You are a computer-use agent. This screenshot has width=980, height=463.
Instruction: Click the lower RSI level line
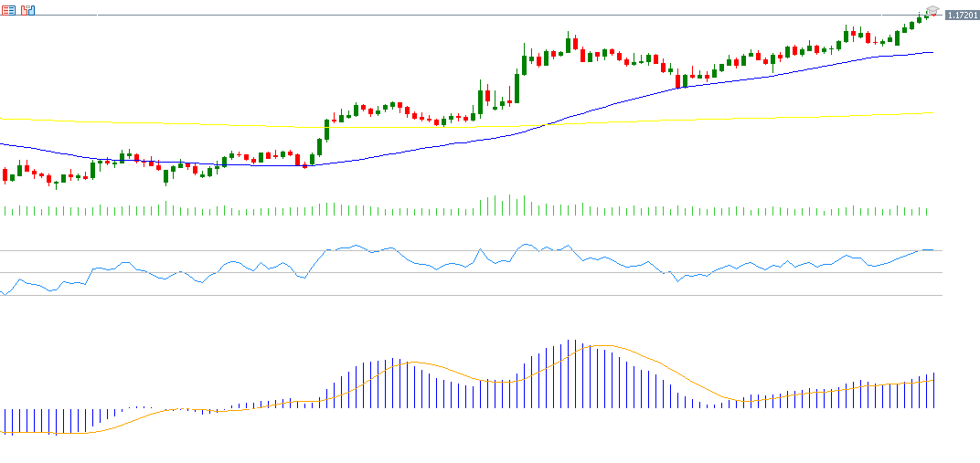[457, 295]
